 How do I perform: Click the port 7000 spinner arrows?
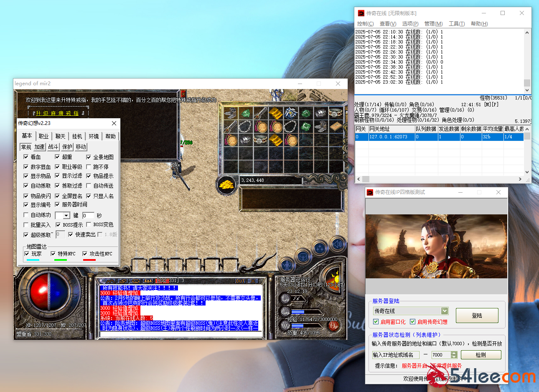(454, 355)
